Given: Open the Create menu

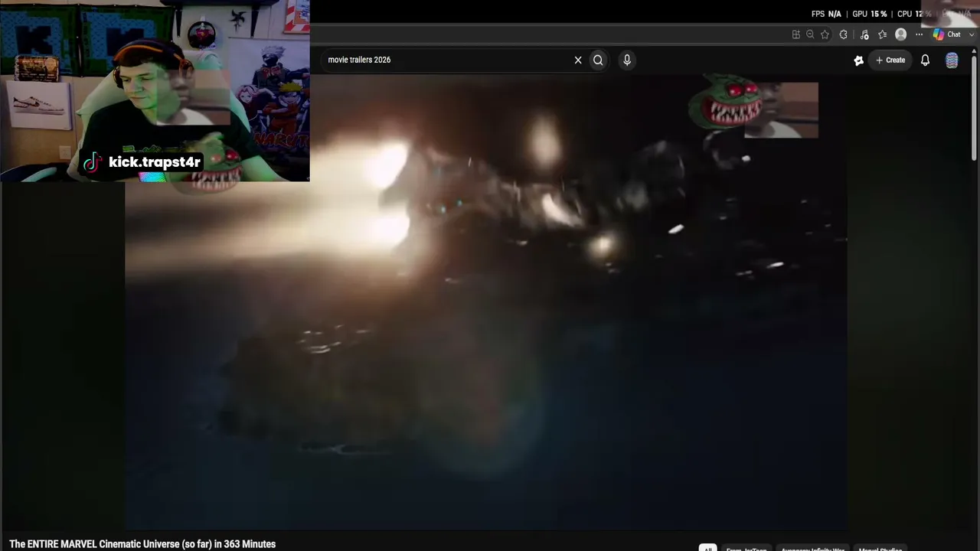Looking at the screenshot, I should [890, 60].
